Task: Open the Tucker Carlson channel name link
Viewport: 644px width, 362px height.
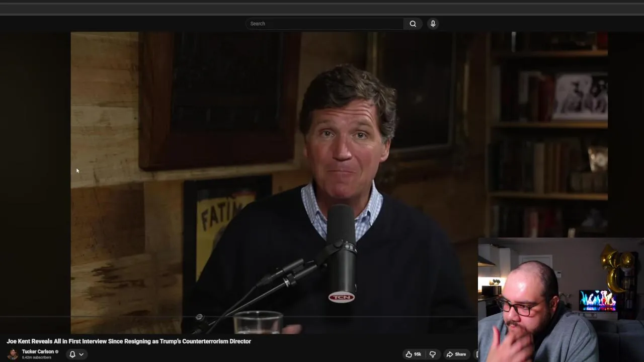Action: pos(38,352)
